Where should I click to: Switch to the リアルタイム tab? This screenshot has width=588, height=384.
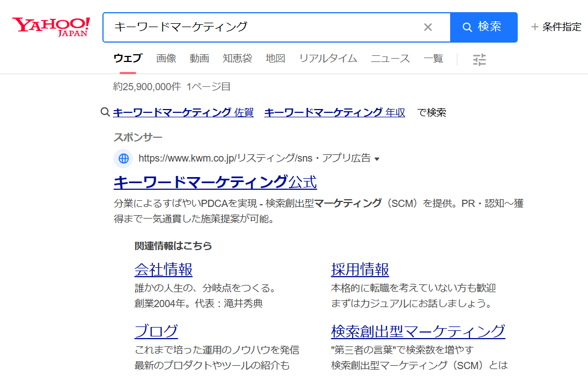point(328,59)
